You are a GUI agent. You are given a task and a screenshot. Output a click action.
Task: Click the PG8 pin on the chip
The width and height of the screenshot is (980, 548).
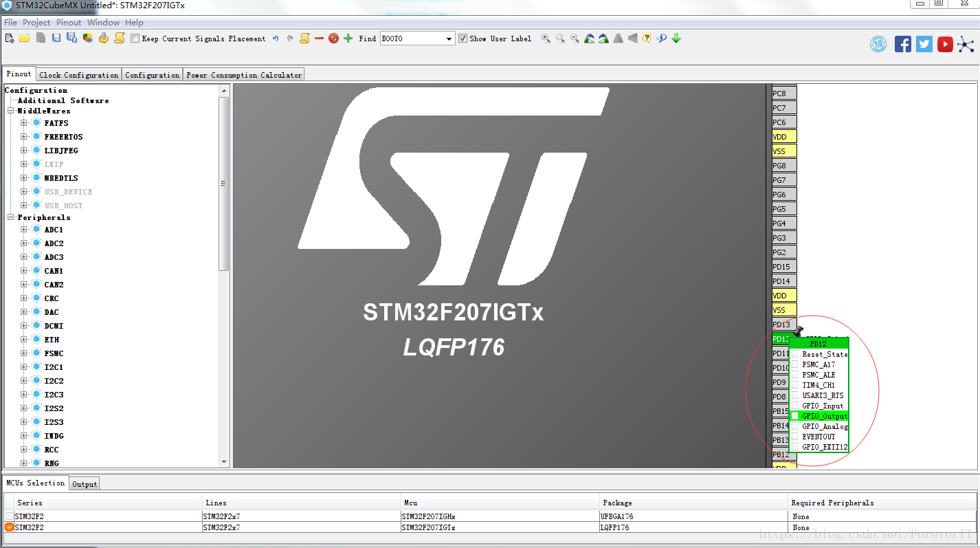[784, 166]
